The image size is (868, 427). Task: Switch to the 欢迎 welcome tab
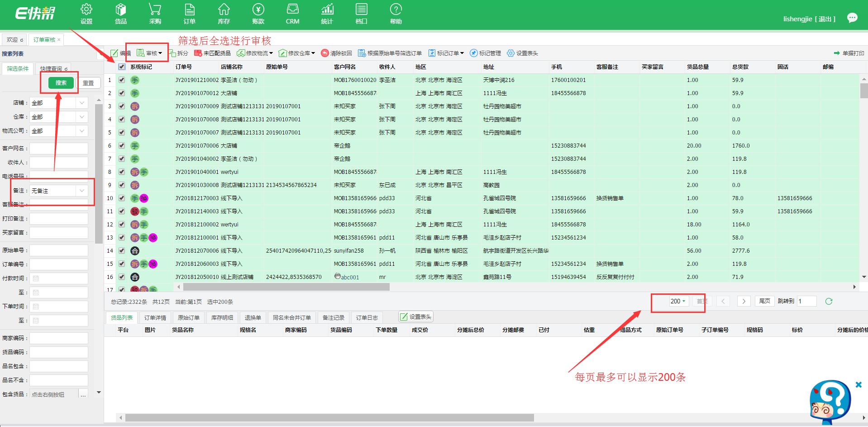(14, 40)
